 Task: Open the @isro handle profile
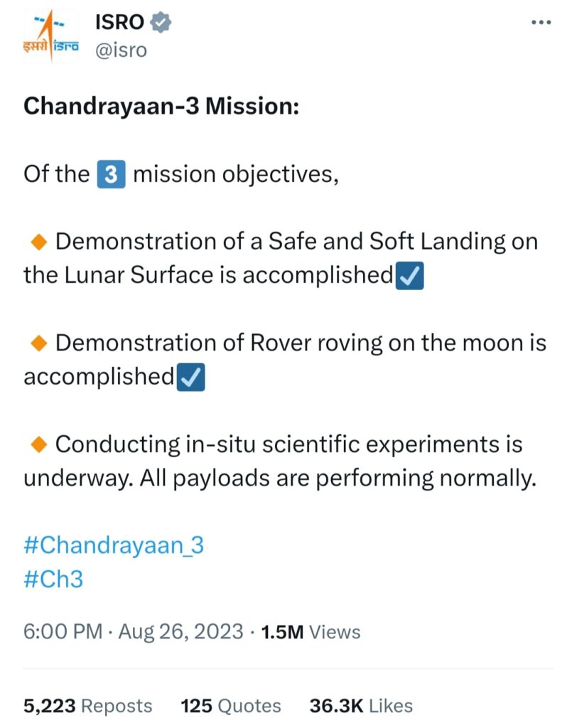(121, 50)
